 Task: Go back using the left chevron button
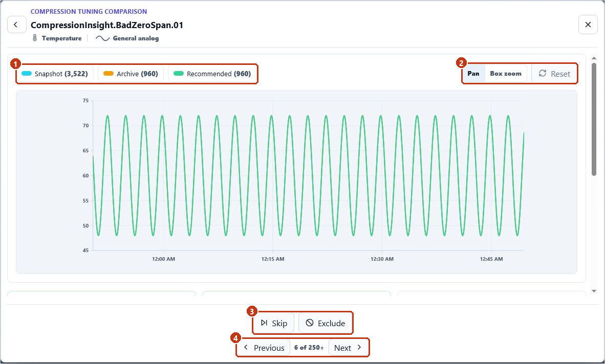click(x=17, y=25)
